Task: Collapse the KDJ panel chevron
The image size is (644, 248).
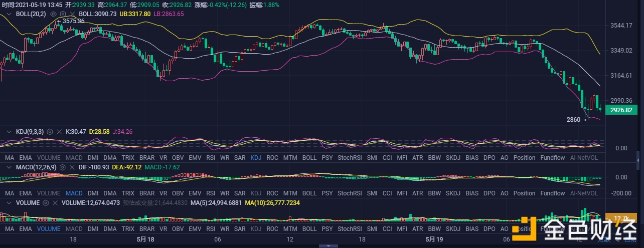Action: point(8,131)
